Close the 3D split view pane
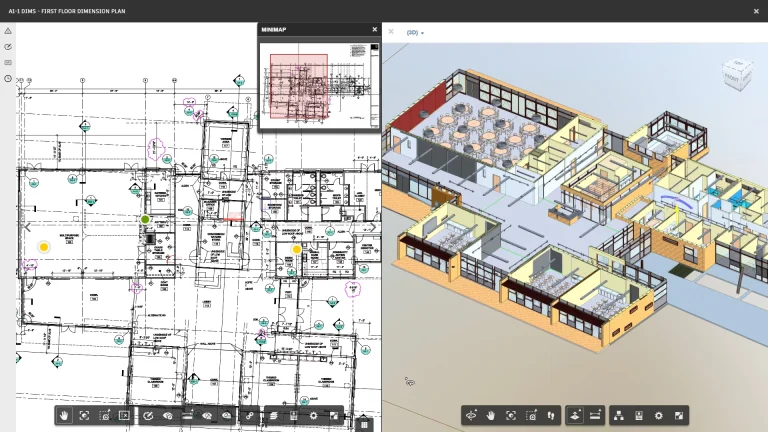Image resolution: width=768 pixels, height=432 pixels. tap(391, 32)
